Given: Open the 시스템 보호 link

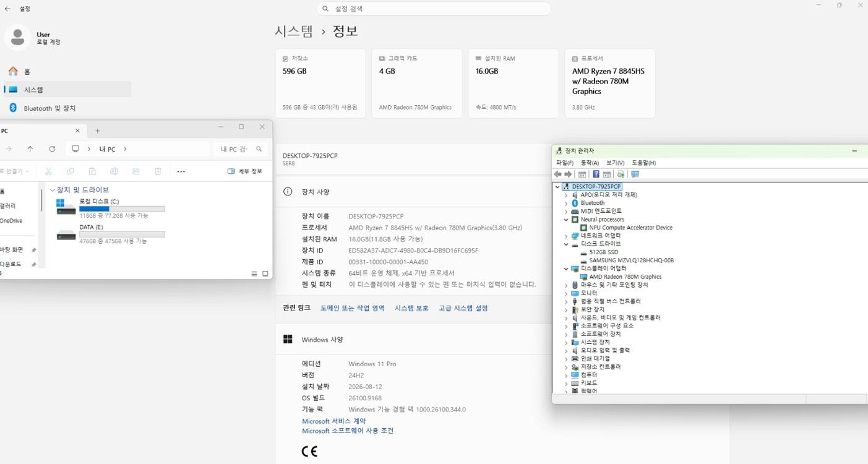Looking at the screenshot, I should [x=411, y=308].
